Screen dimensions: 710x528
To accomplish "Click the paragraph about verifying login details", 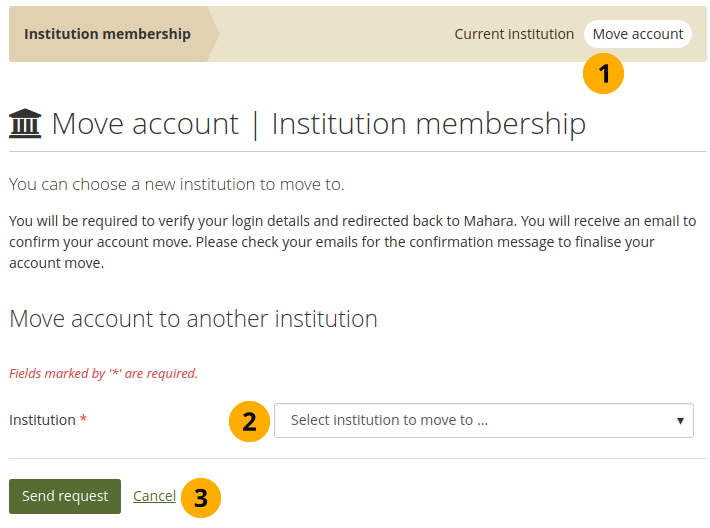I will click(352, 242).
